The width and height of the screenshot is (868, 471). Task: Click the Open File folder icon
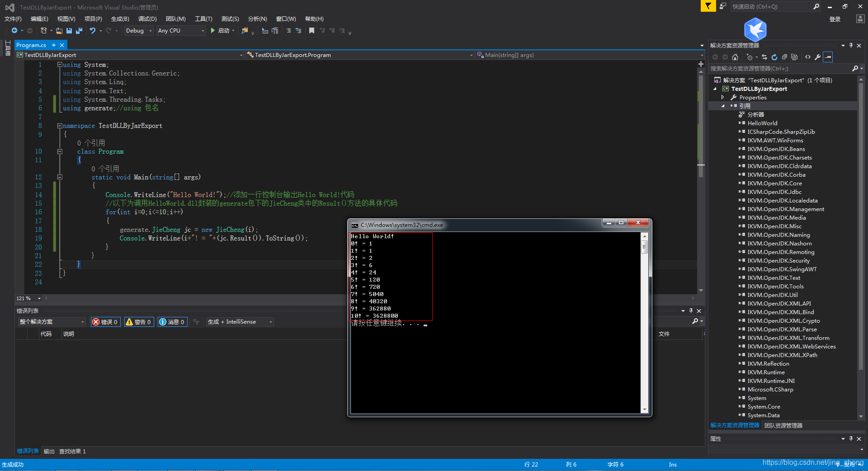(59, 31)
